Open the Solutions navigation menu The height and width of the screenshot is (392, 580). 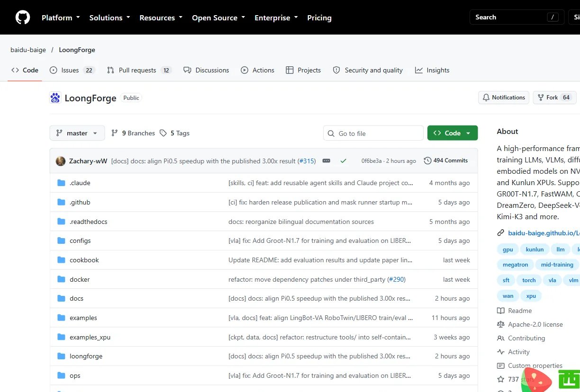pyautogui.click(x=109, y=18)
